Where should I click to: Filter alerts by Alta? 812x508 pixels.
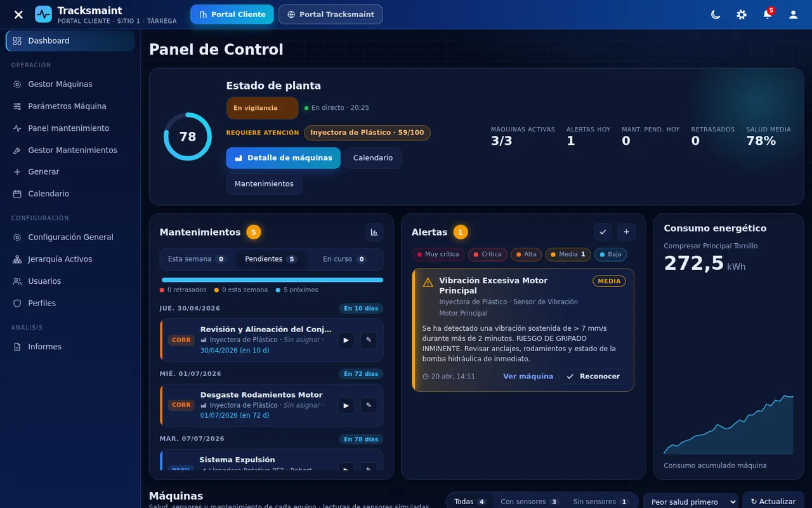tap(527, 255)
